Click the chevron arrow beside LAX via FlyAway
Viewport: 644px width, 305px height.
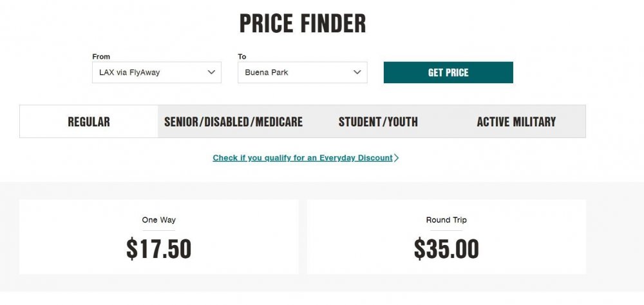pyautogui.click(x=211, y=72)
